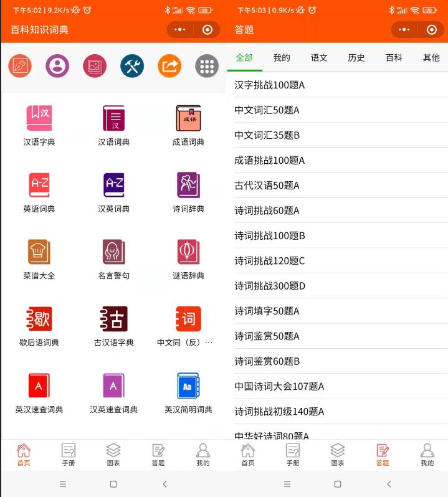
Task: Open quiz 诗词鉴赏60题B
Action: 341,361
